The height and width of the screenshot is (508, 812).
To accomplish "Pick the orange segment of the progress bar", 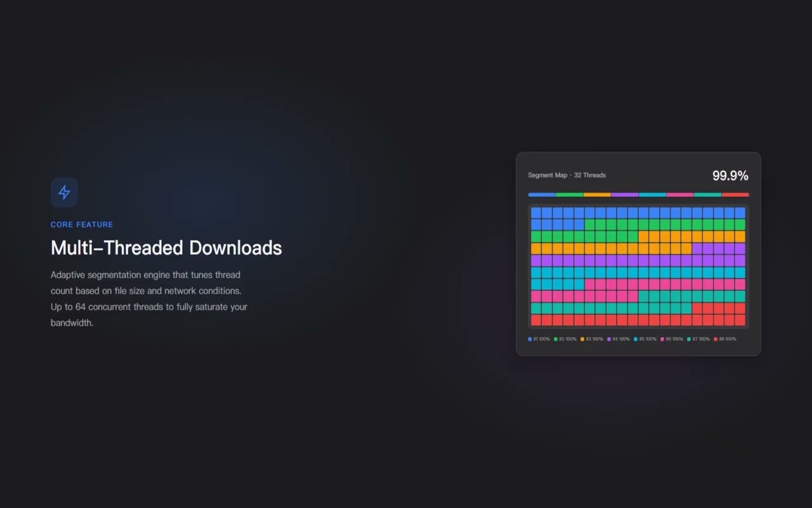I will click(x=597, y=195).
